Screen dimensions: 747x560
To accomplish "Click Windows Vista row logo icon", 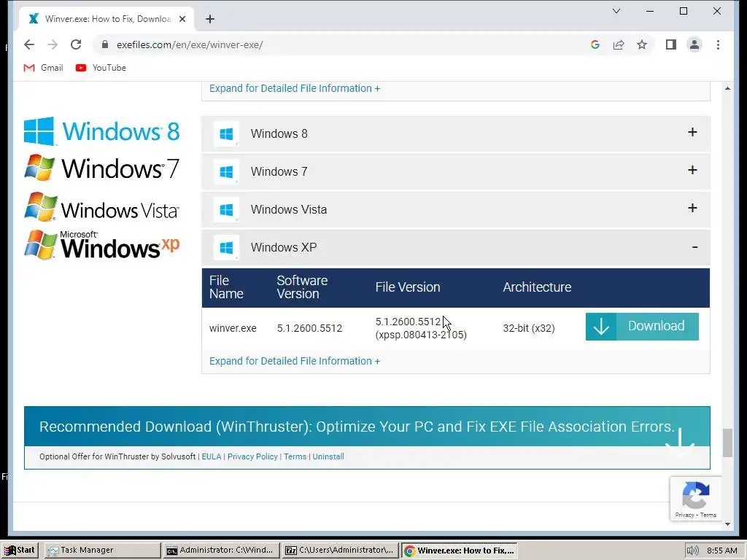I will [x=226, y=209].
